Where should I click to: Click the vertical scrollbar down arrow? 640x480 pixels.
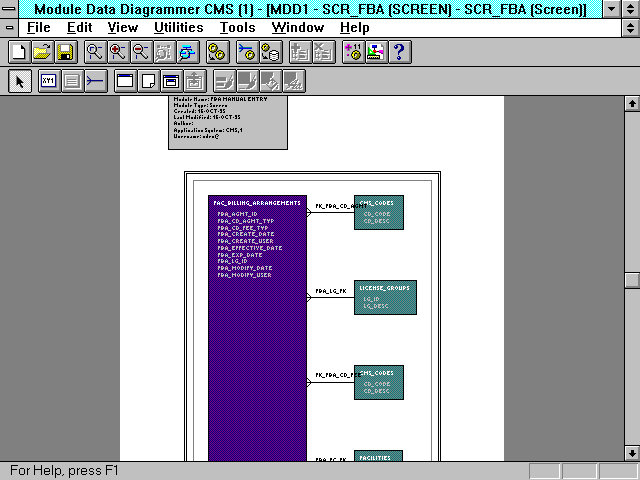click(631, 452)
